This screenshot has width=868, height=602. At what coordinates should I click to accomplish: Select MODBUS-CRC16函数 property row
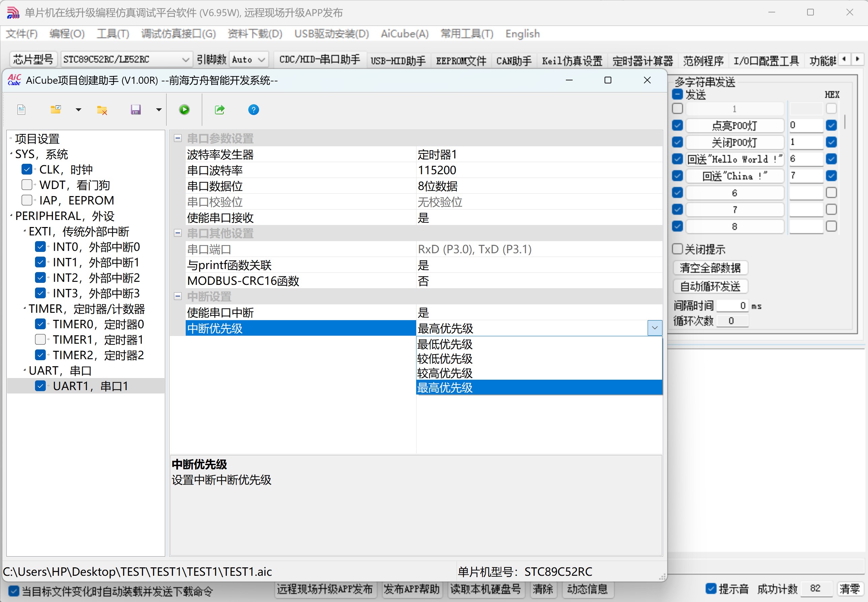coord(424,280)
